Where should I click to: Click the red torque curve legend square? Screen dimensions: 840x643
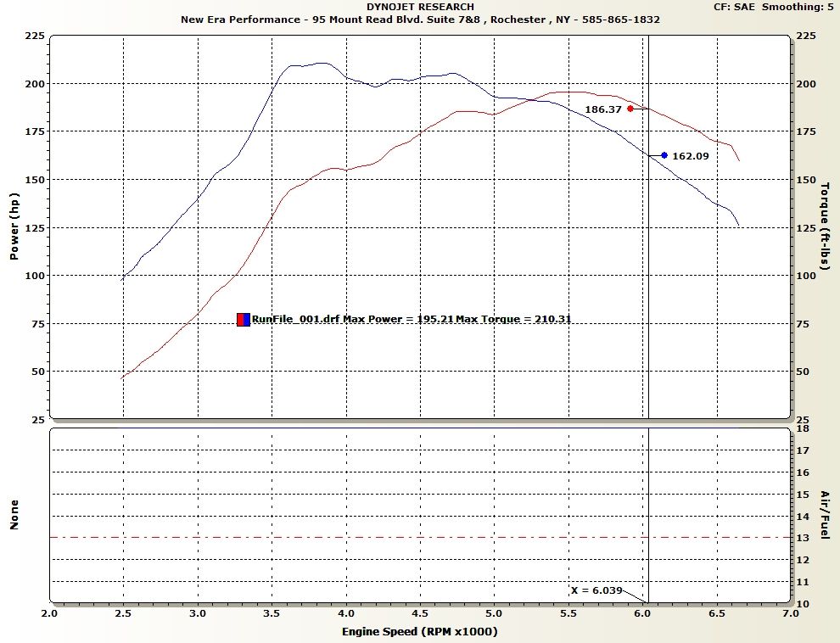[x=240, y=320]
